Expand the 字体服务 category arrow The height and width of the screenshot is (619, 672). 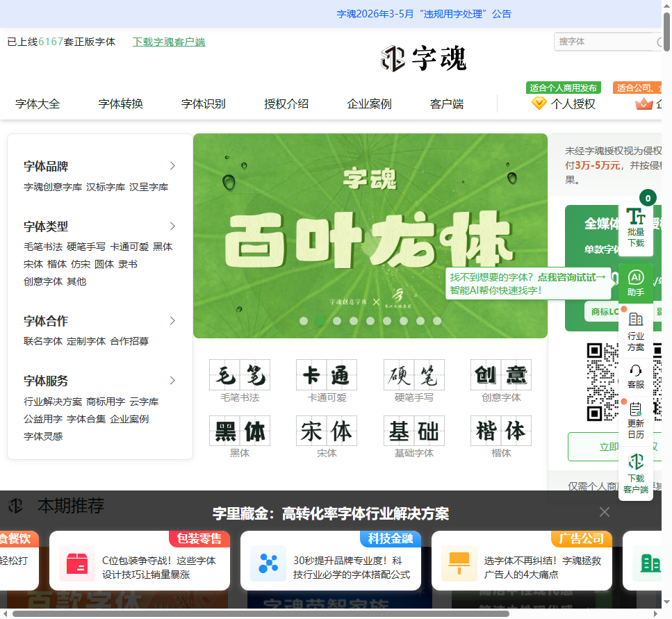point(172,381)
